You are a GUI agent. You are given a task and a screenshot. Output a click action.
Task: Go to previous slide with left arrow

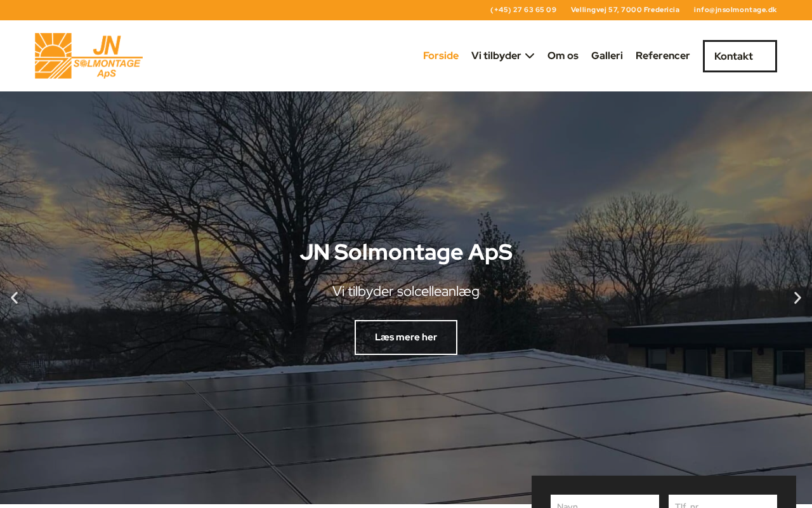(14, 298)
